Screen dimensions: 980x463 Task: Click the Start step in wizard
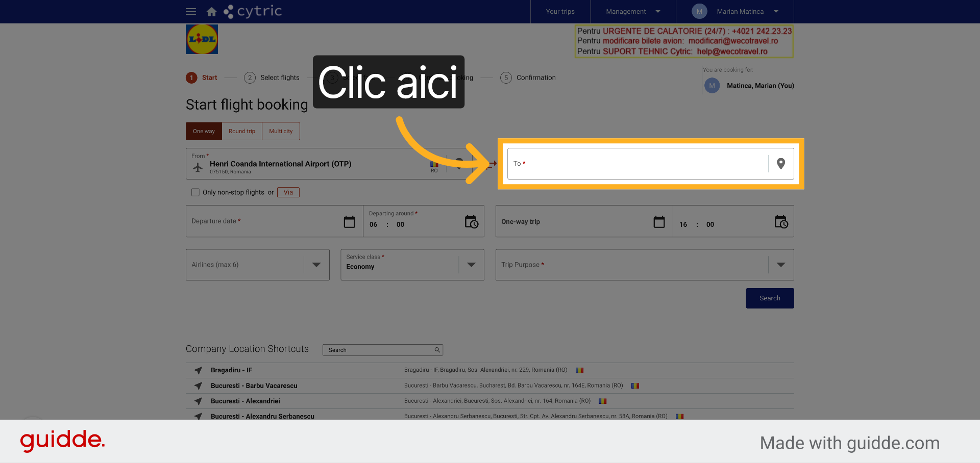pyautogui.click(x=202, y=78)
